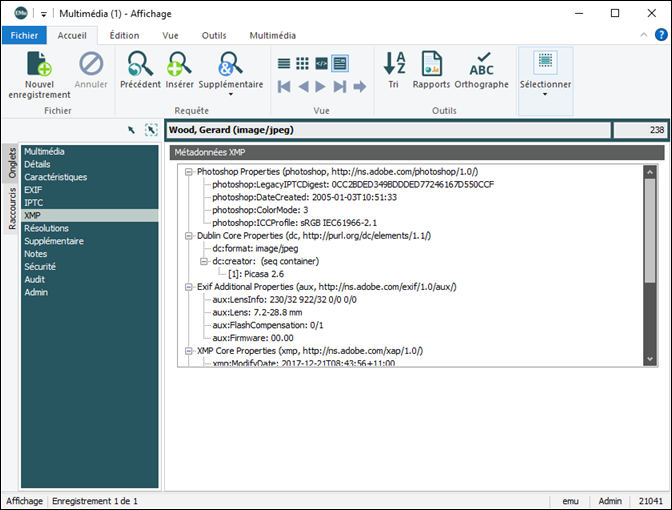The width and height of the screenshot is (672, 510).
Task: Switch to list view icon in Vue group
Action: (285, 63)
